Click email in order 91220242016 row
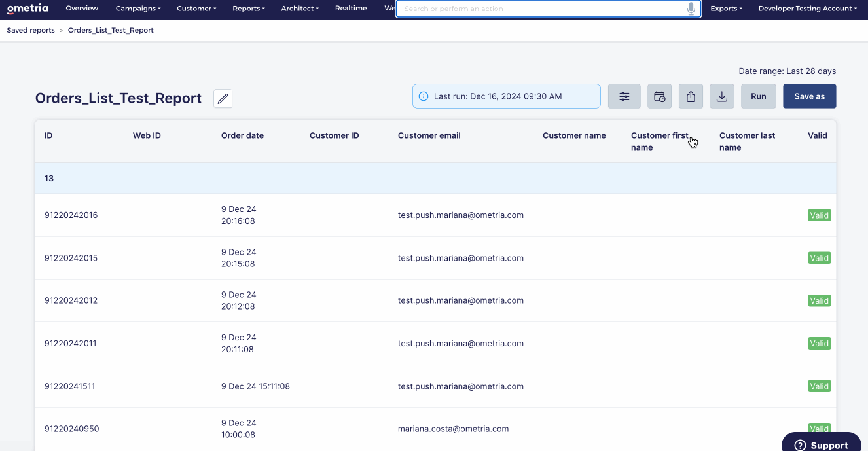 click(x=461, y=215)
